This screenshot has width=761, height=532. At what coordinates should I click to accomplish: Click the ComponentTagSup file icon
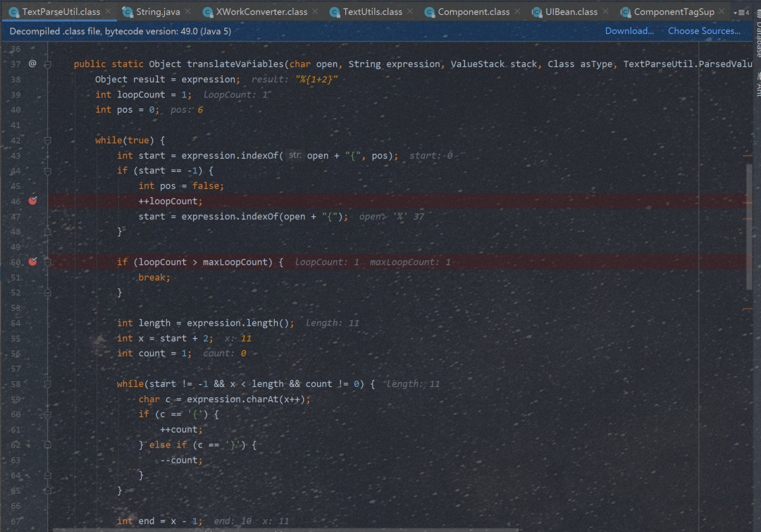click(x=626, y=12)
